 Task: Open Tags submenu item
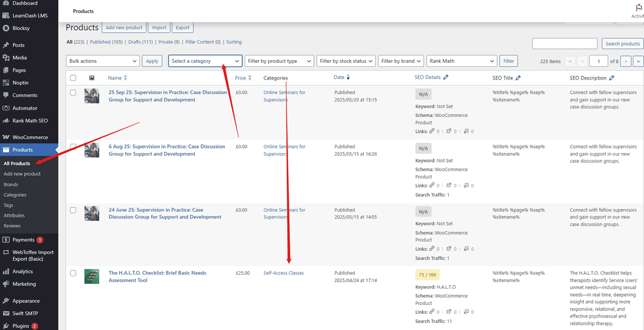(8, 205)
